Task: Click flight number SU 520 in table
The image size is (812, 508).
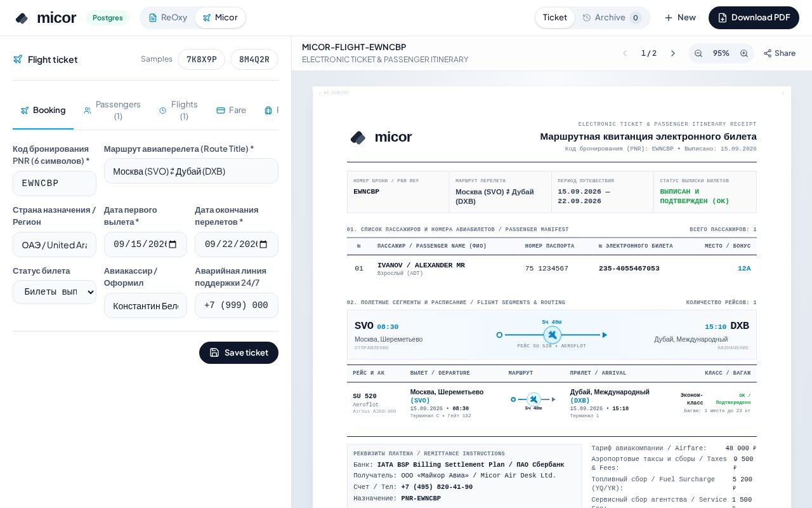Action: pyautogui.click(x=365, y=396)
